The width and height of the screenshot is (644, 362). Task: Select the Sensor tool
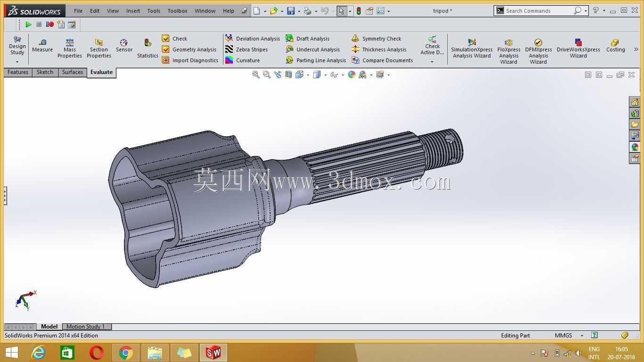click(x=124, y=46)
